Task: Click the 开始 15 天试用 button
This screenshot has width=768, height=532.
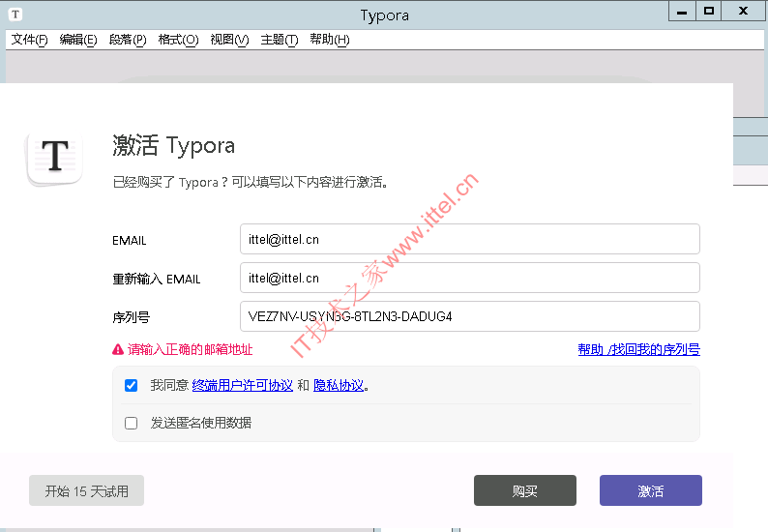Action: coord(87,490)
